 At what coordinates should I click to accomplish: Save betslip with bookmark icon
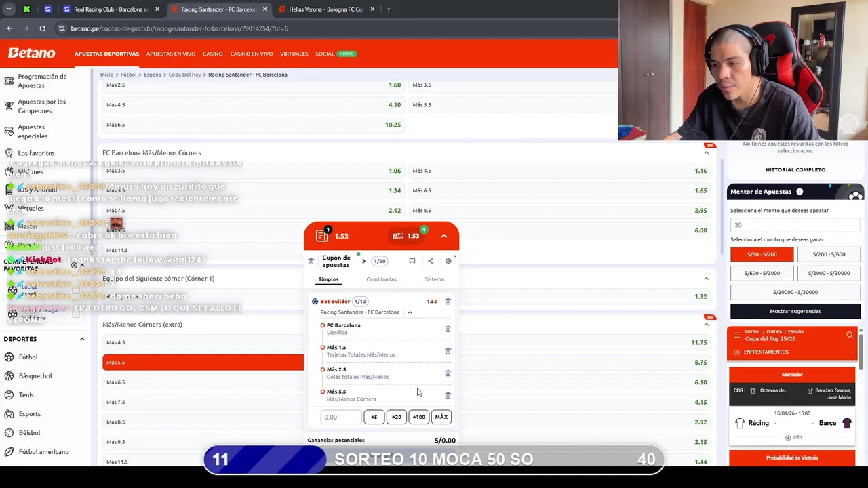tap(412, 261)
